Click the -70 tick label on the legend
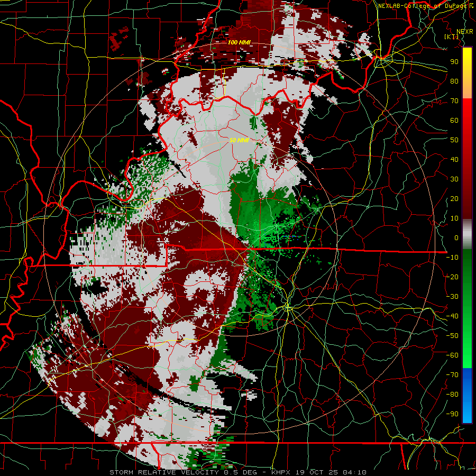This screenshot has height=476, width=476. [452, 374]
